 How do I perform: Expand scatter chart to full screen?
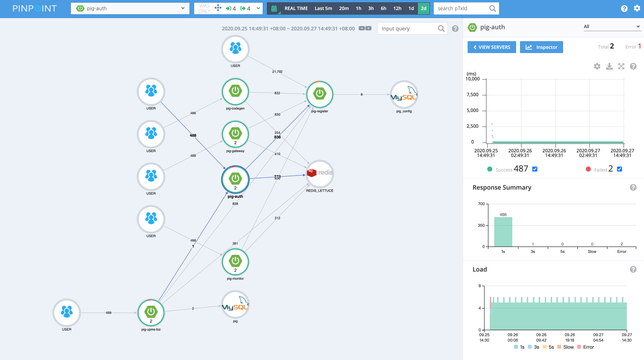(x=621, y=66)
